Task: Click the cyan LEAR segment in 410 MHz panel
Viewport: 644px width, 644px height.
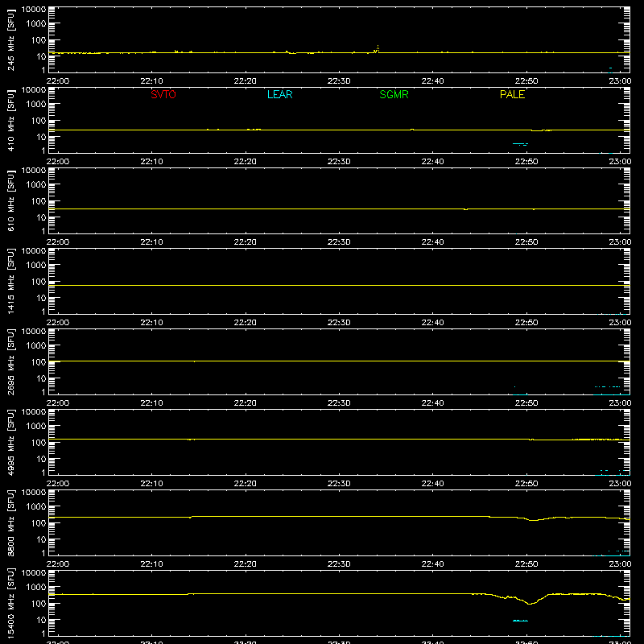Action: [520, 144]
